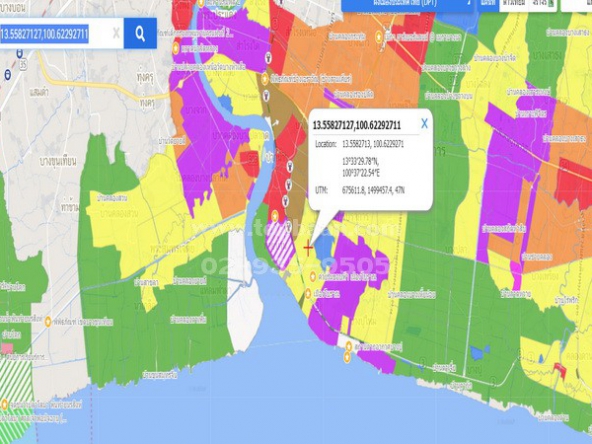Click inside the coordinate search field
The width and height of the screenshot is (592, 444).
(x=56, y=34)
